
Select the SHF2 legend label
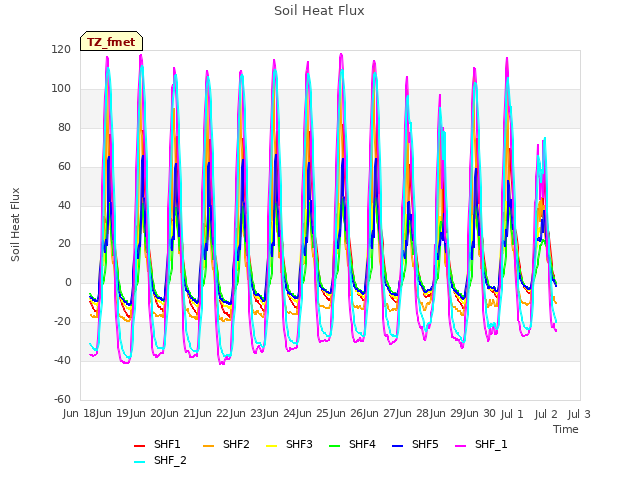pyautogui.click(x=236, y=444)
